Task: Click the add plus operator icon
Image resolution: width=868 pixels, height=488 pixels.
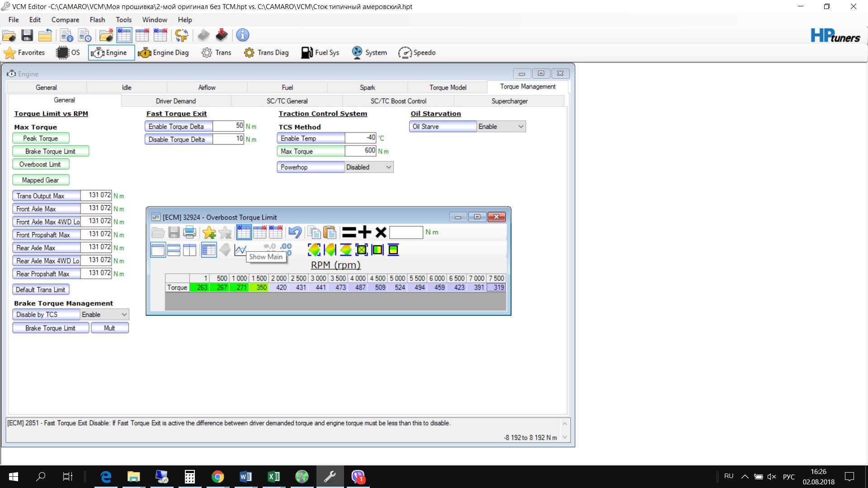Action: [364, 232]
